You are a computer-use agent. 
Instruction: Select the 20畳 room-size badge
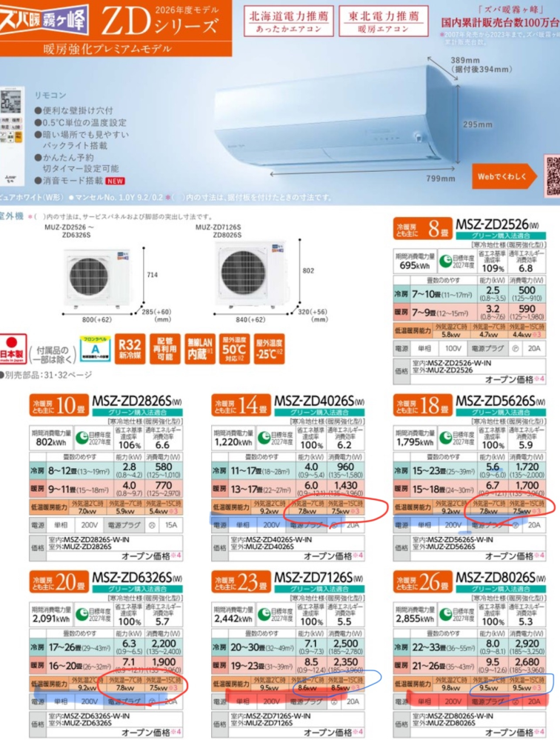pos(59,582)
